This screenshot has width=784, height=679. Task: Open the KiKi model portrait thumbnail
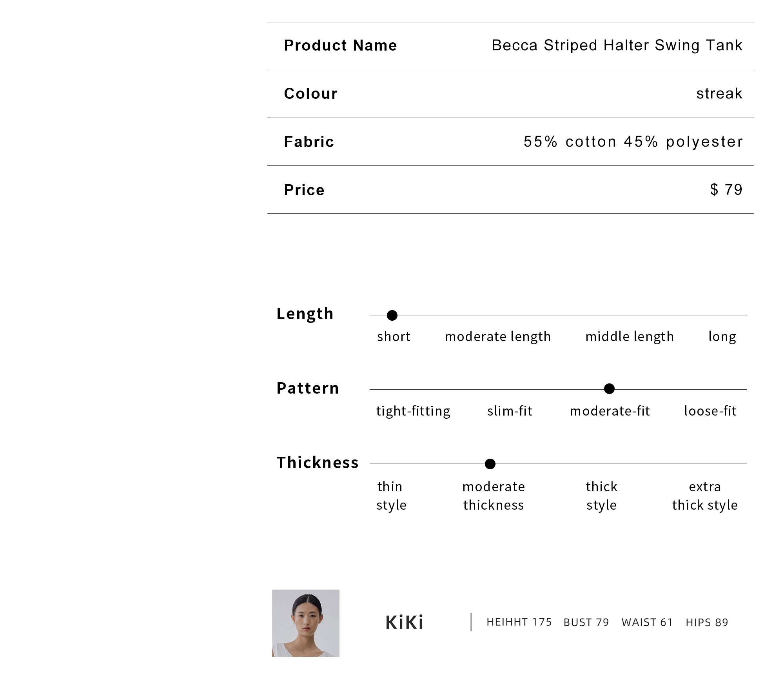tap(306, 623)
